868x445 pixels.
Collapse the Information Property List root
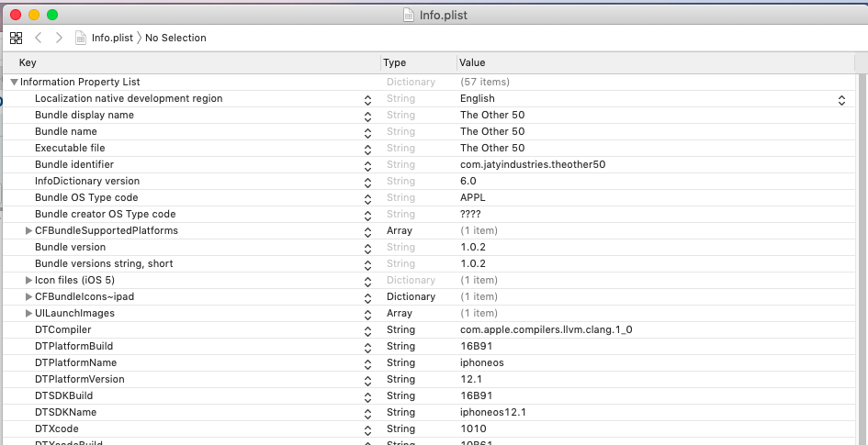(x=14, y=82)
